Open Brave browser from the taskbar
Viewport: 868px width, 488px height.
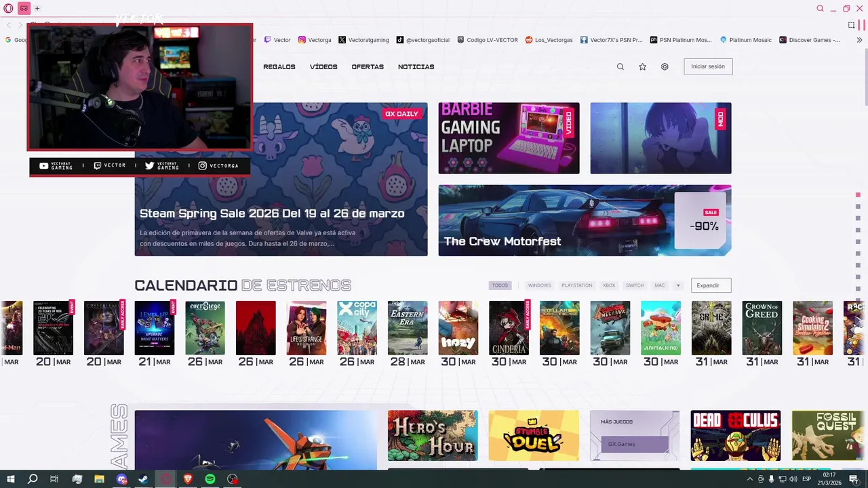[x=188, y=479]
